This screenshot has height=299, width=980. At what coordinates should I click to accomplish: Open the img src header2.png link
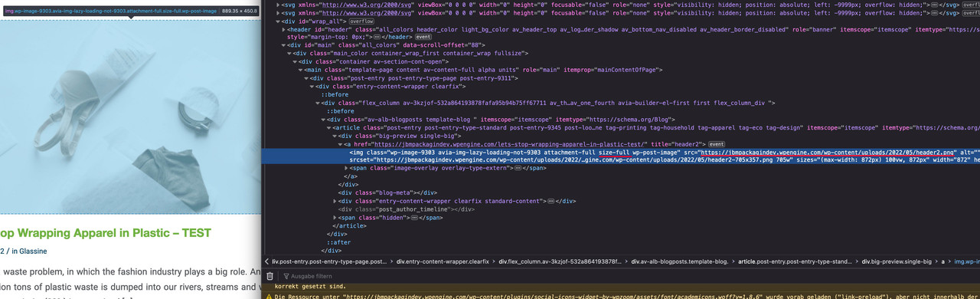[827, 152]
